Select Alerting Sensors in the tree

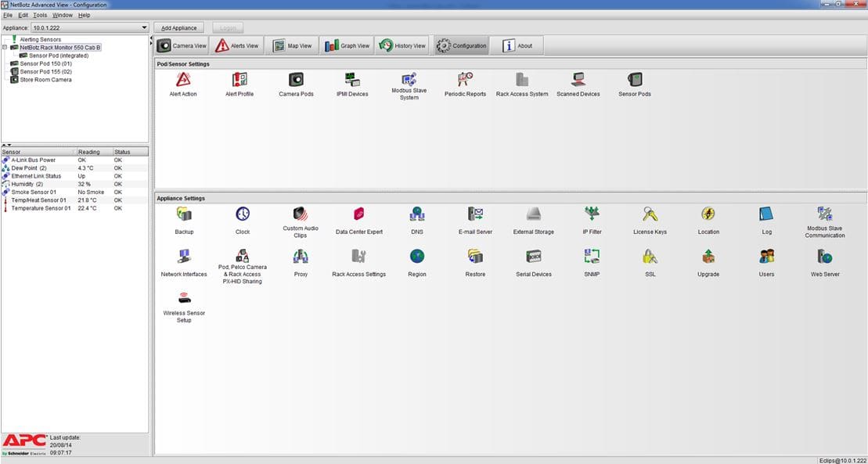point(41,40)
